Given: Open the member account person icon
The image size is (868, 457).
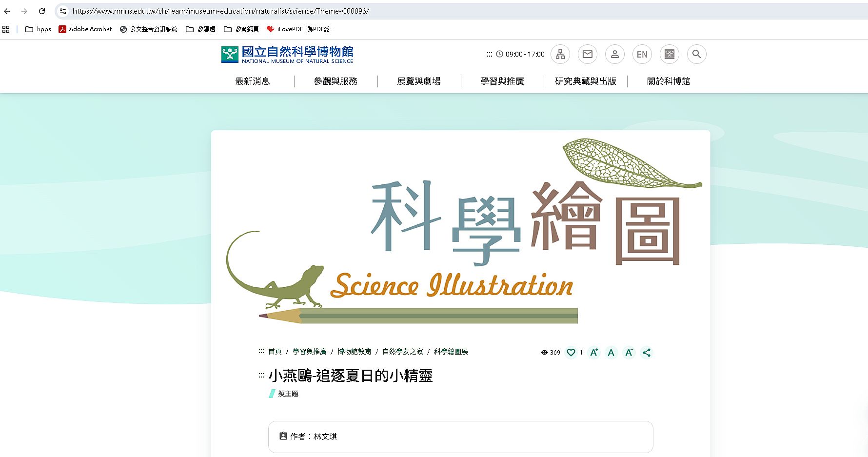Looking at the screenshot, I should tap(615, 54).
